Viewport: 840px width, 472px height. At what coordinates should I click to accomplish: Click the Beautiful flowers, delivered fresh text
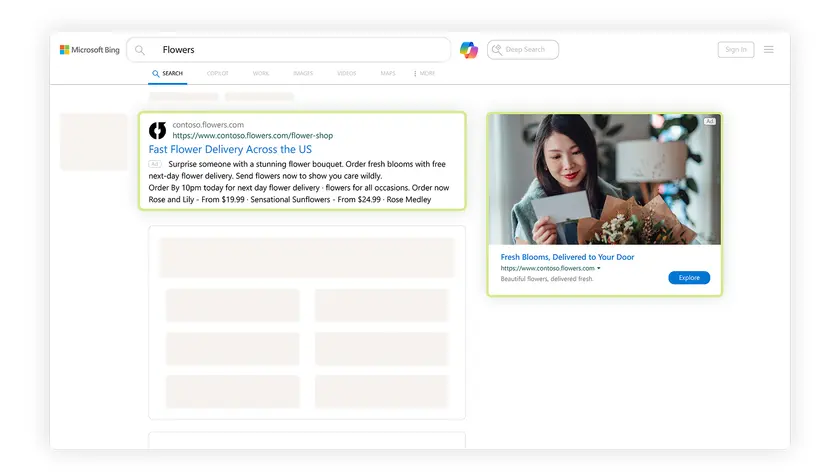point(547,279)
